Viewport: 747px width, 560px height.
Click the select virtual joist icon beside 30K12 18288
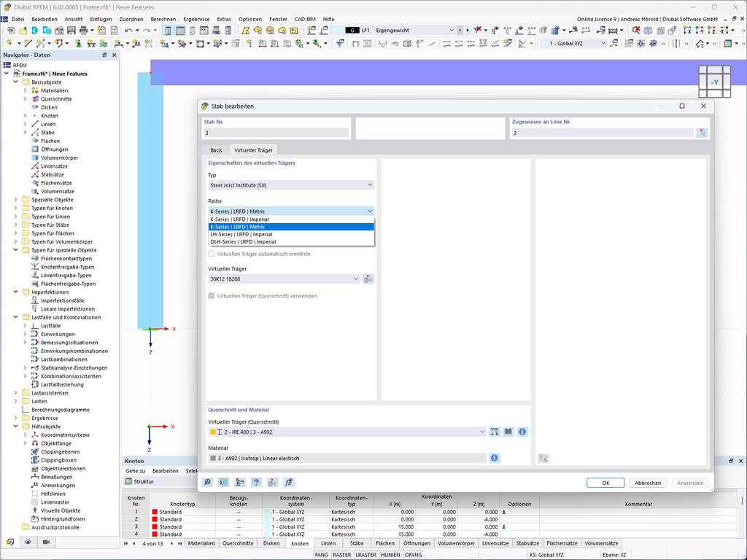368,279
